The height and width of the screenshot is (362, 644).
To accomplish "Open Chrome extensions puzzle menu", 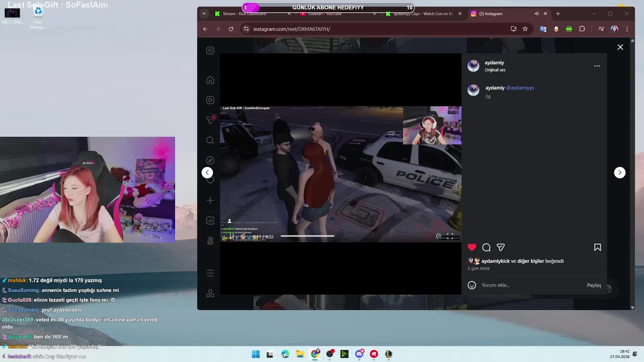I will [582, 29].
